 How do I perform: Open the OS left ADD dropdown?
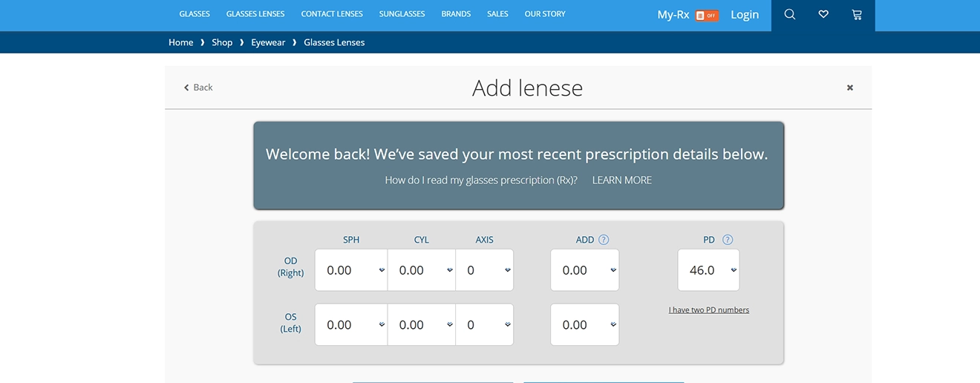(x=584, y=325)
